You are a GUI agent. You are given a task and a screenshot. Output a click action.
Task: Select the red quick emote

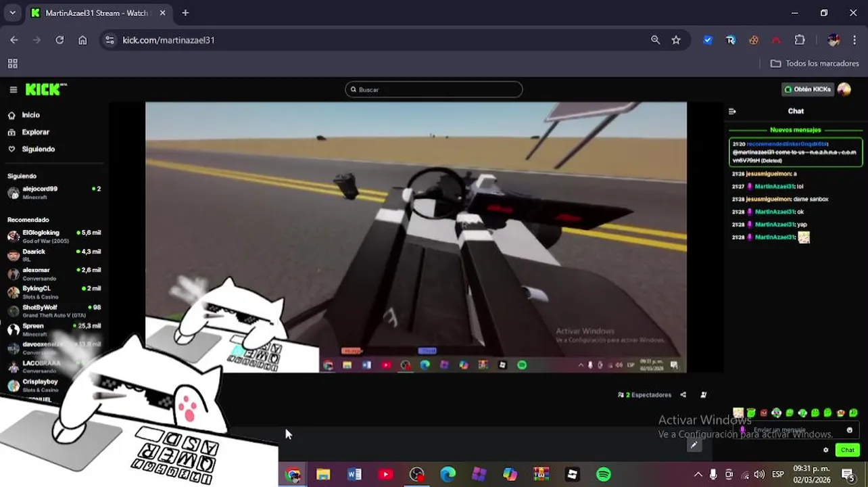(764, 413)
